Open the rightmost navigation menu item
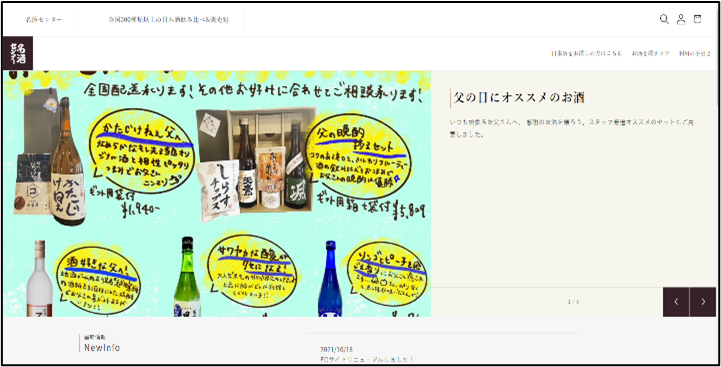The height and width of the screenshot is (367, 721). pos(695,54)
